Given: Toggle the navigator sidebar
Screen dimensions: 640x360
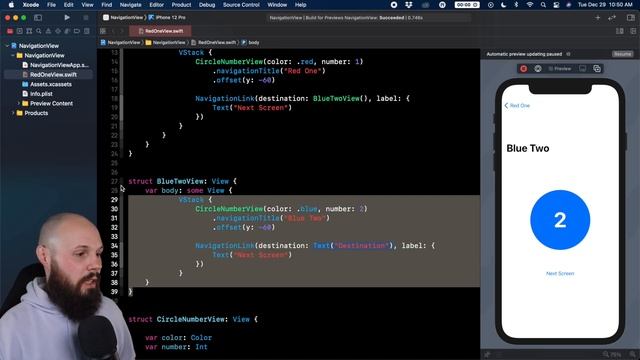Looking at the screenshot, I should pos(38,18).
